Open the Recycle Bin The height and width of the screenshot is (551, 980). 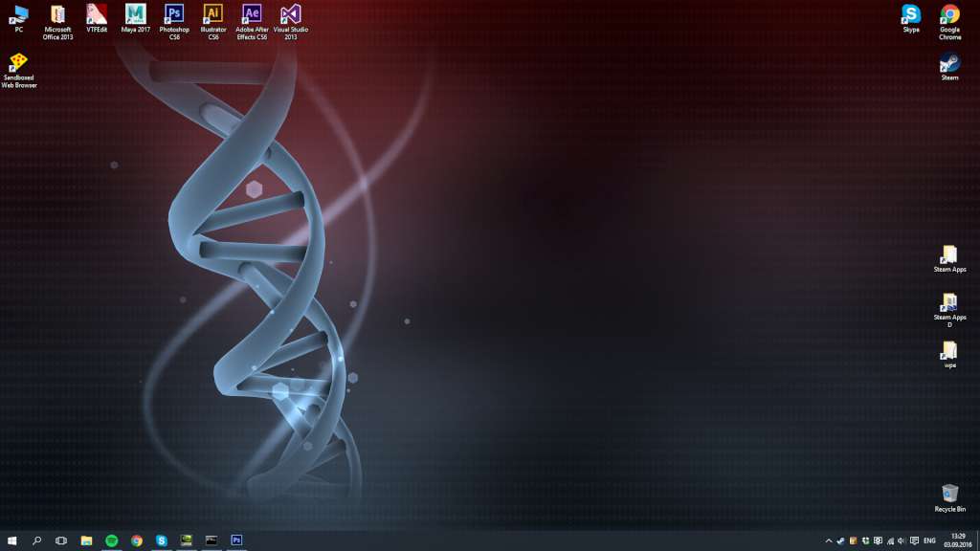tap(949, 496)
